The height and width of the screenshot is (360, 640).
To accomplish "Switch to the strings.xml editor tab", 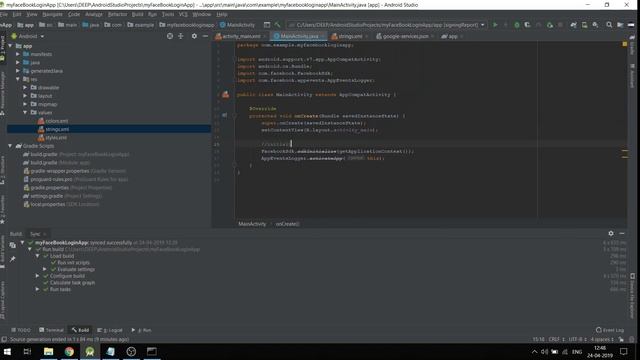I will tap(349, 36).
